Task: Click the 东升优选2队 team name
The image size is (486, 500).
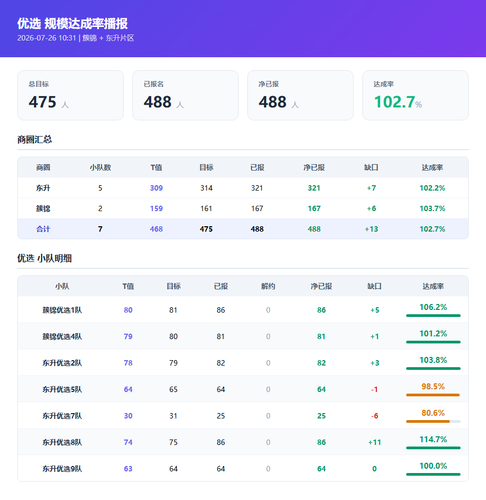Action: tap(62, 363)
